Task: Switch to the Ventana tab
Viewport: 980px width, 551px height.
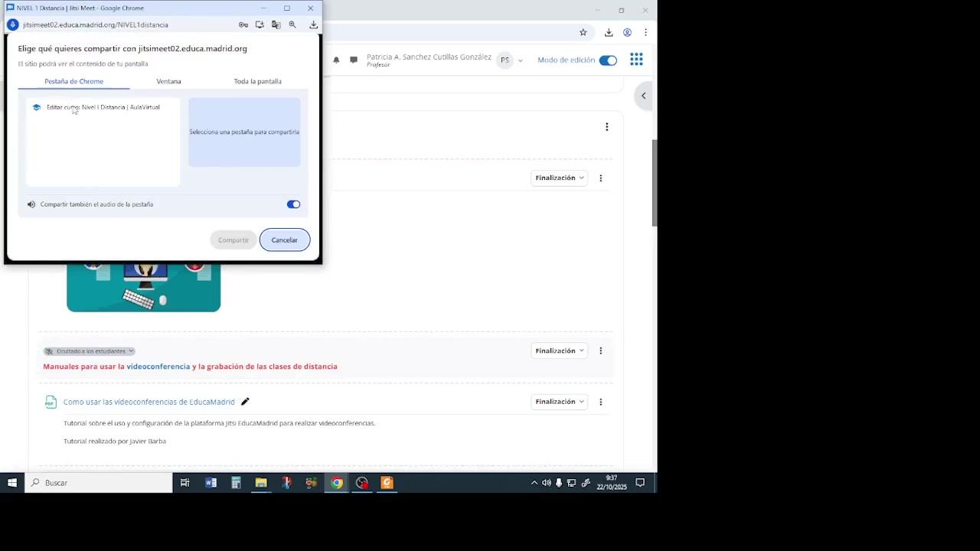Action: (168, 81)
